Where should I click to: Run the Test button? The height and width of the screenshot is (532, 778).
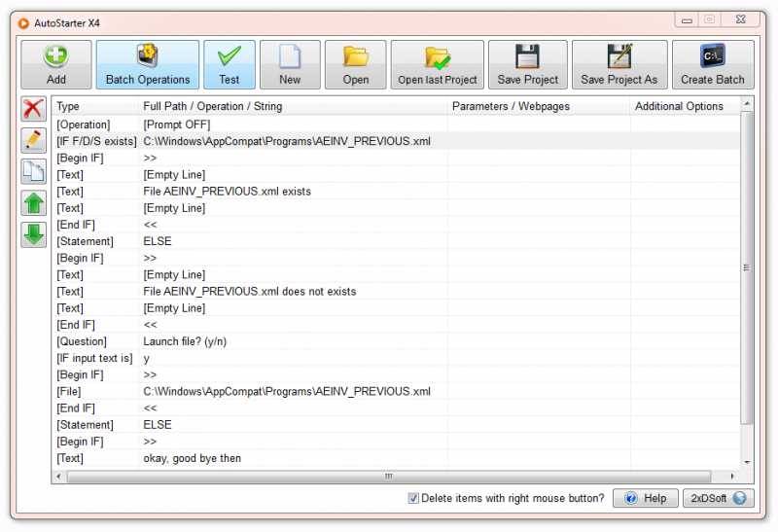(230, 64)
